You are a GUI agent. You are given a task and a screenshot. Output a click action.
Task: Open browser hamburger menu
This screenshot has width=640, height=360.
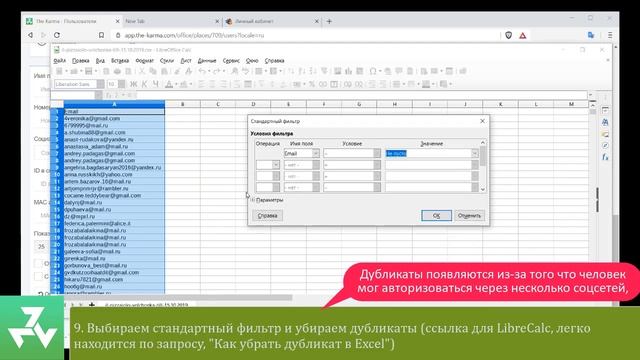[610, 36]
